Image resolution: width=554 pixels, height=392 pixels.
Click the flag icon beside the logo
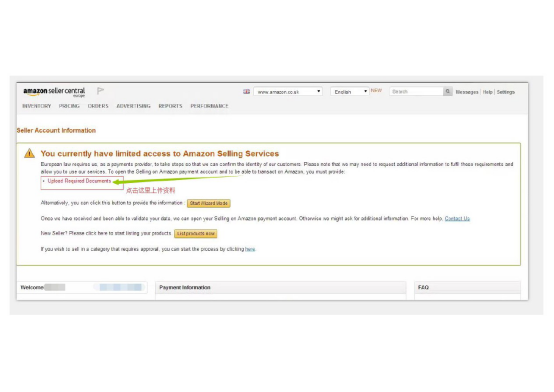(x=100, y=91)
